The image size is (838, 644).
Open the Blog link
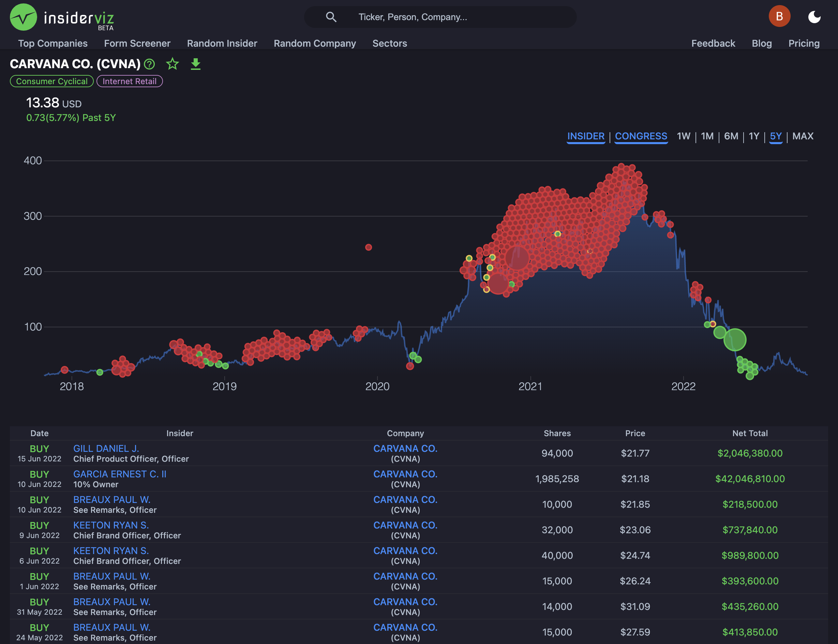pos(762,43)
